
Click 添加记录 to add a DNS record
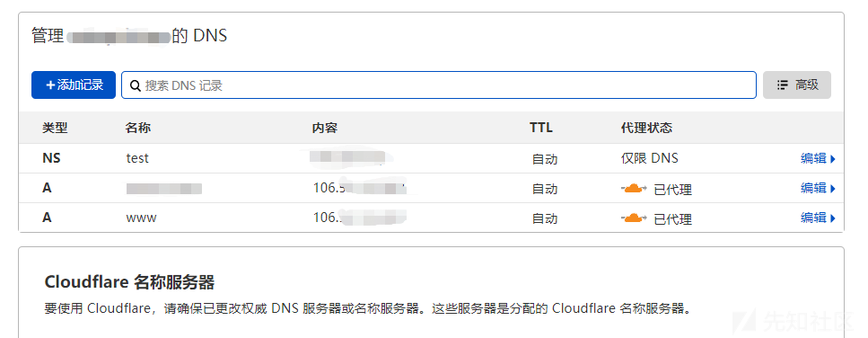(x=74, y=84)
